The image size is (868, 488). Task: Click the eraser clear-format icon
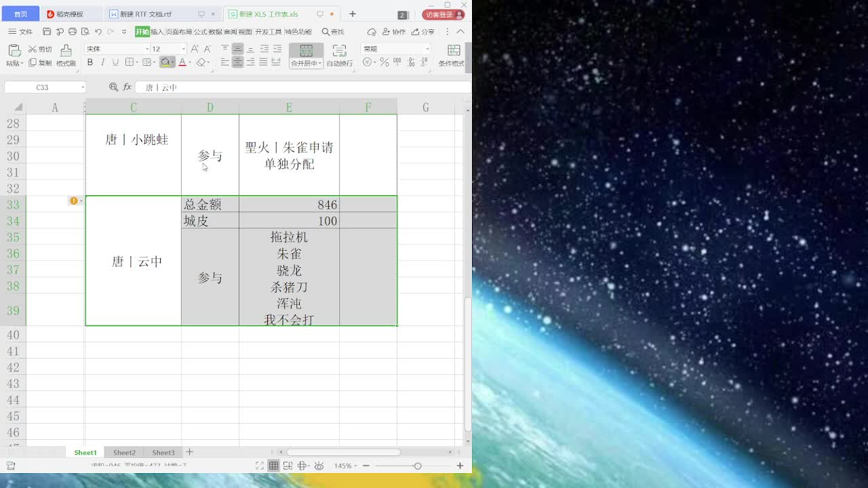point(201,62)
